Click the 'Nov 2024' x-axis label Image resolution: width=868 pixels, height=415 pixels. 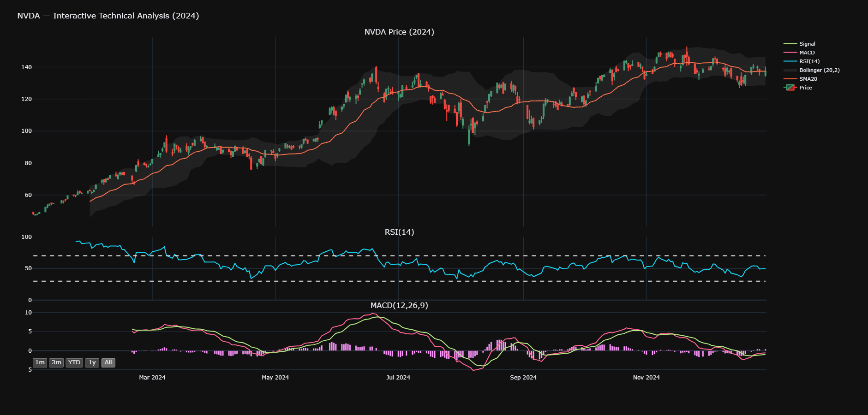[x=646, y=377]
